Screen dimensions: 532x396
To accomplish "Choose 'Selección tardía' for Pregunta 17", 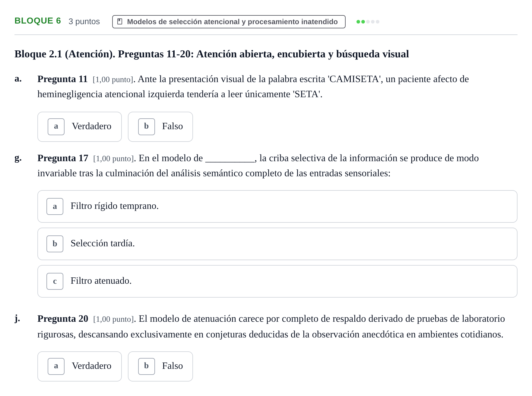I will (277, 244).
